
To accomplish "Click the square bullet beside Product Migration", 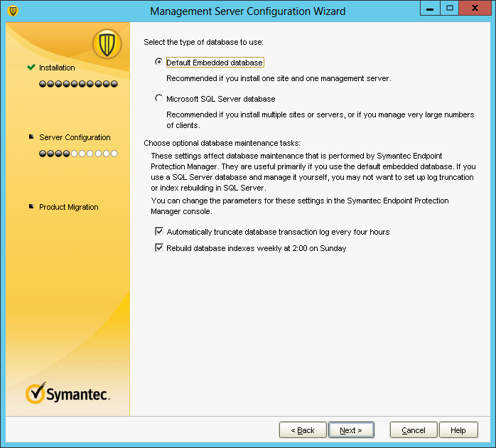I will (x=31, y=206).
